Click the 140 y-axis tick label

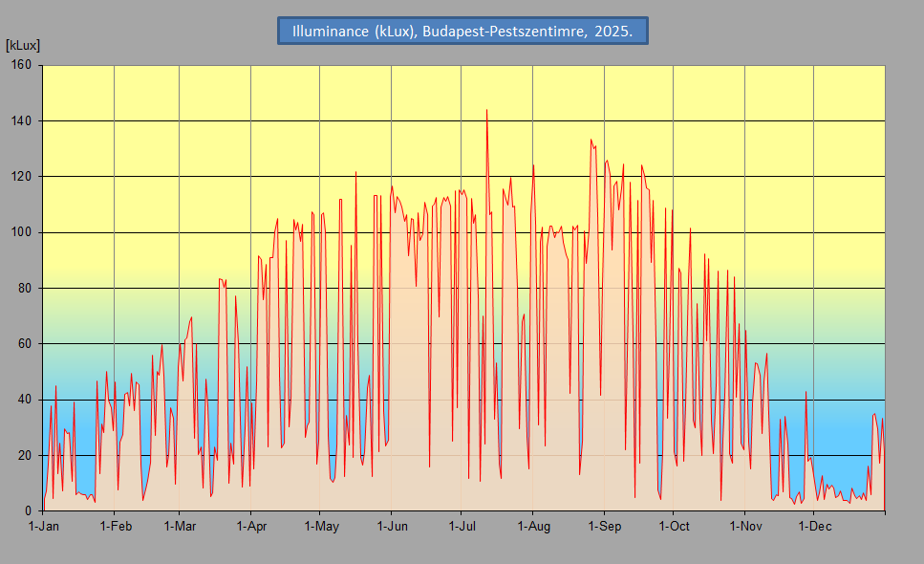pos(21,120)
